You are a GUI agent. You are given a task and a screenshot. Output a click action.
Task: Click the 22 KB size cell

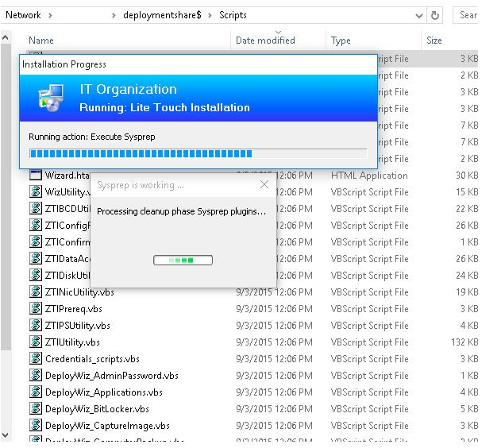tap(467, 208)
